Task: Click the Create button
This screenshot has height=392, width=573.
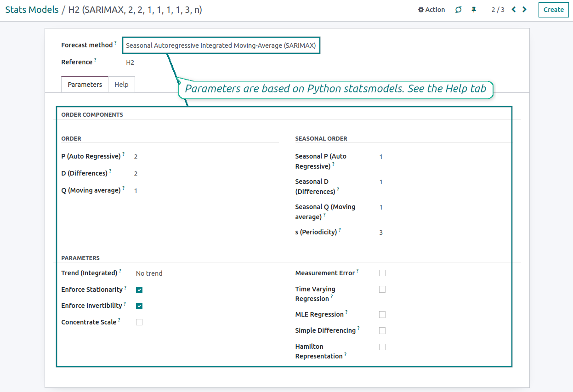Action: [x=554, y=10]
